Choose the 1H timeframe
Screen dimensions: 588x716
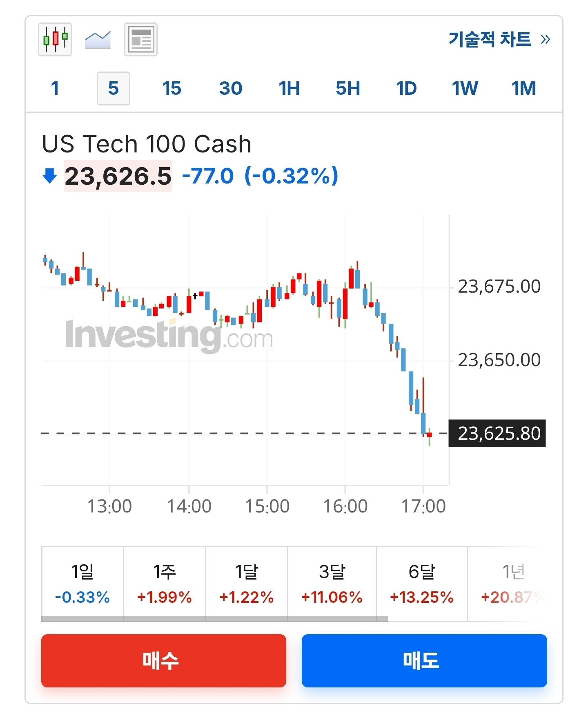pos(289,88)
